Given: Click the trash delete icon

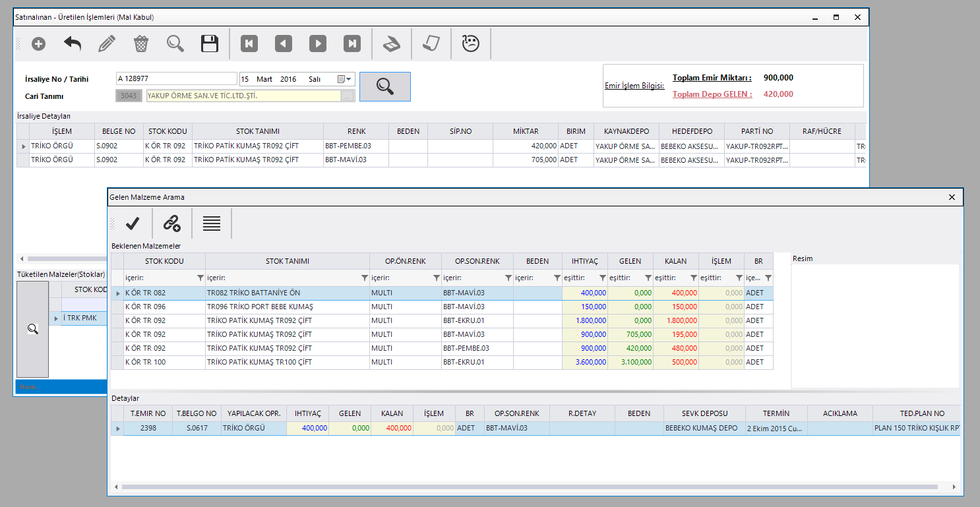Looking at the screenshot, I should (x=141, y=44).
